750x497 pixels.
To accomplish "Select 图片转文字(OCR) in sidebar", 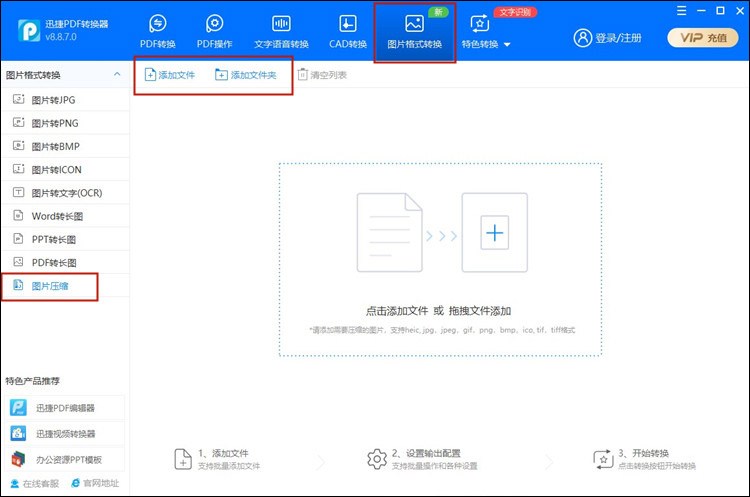I will coord(66,193).
